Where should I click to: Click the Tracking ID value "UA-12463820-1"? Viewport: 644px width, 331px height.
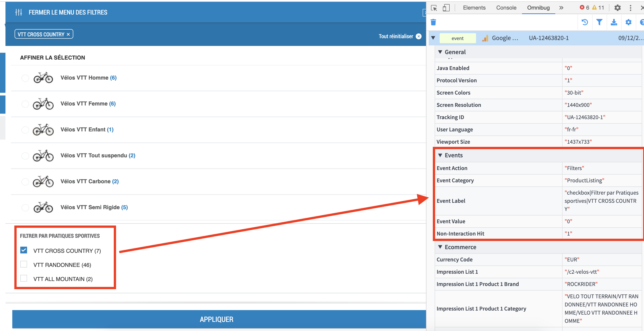pyautogui.click(x=585, y=117)
